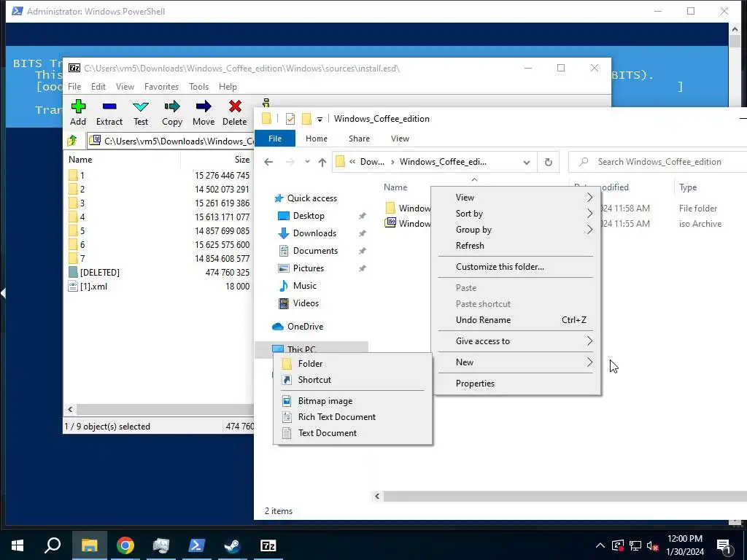Image resolution: width=747 pixels, height=560 pixels.
Task: Open Documents in Quick access
Action: click(x=315, y=251)
